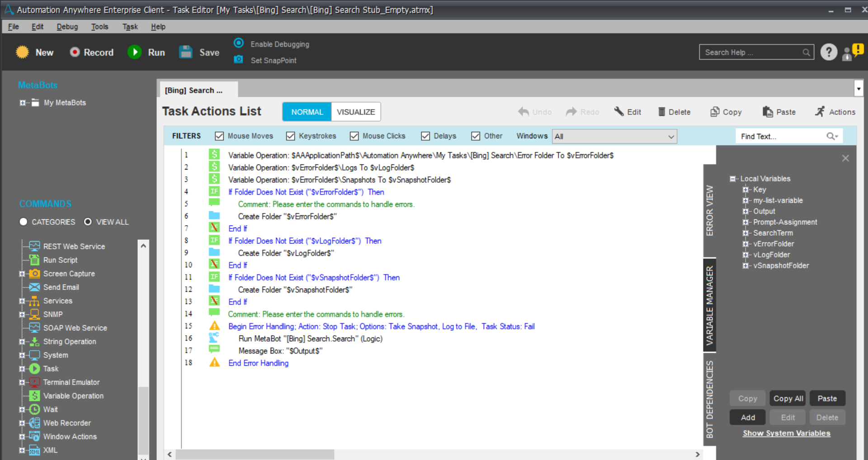Viewport: 868px width, 460px height.
Task: Select the Screen Capture camera icon
Action: point(34,273)
